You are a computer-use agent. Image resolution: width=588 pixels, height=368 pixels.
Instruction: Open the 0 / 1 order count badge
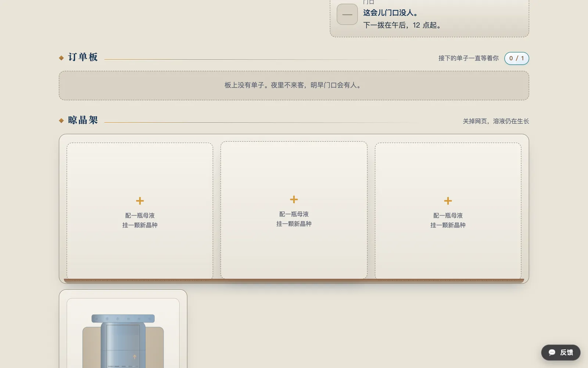coord(516,58)
